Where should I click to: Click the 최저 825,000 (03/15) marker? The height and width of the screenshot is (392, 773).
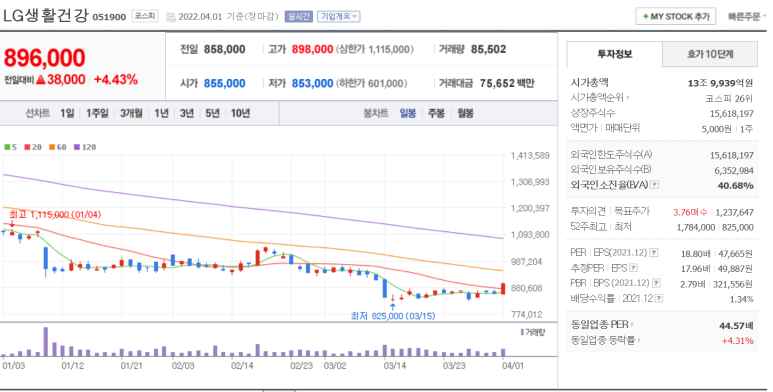393,316
